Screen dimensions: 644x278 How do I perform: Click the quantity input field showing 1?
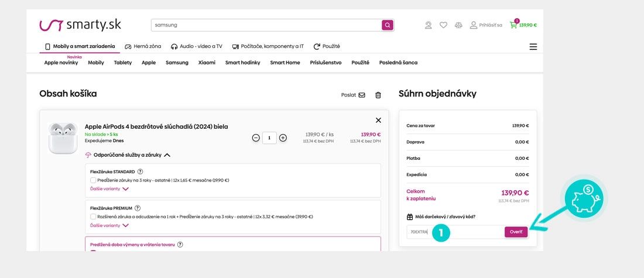click(269, 138)
